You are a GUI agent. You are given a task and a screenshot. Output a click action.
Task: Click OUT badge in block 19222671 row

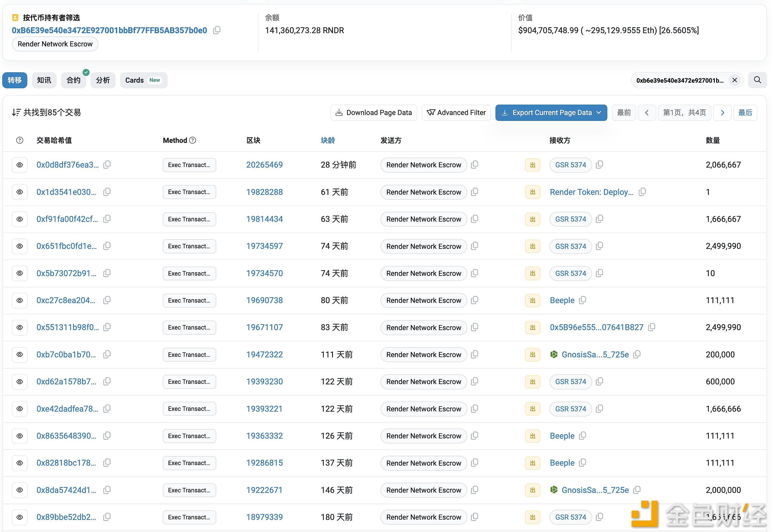[x=533, y=490]
